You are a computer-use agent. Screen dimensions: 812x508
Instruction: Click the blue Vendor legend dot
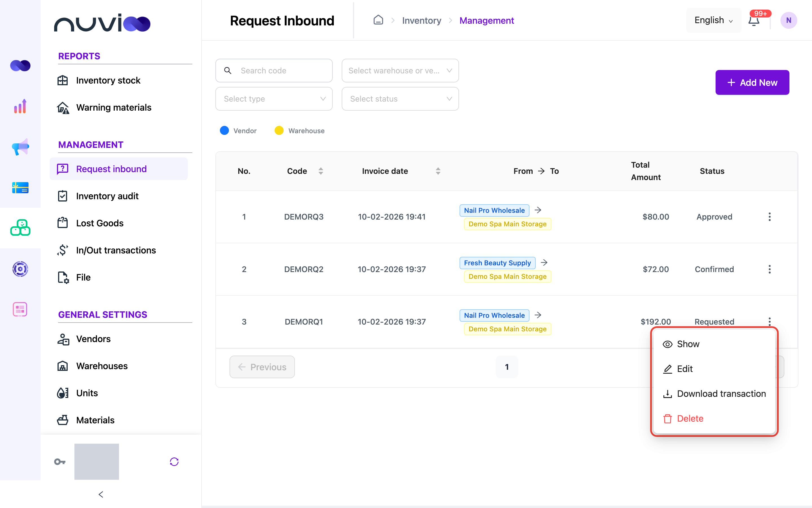point(224,130)
